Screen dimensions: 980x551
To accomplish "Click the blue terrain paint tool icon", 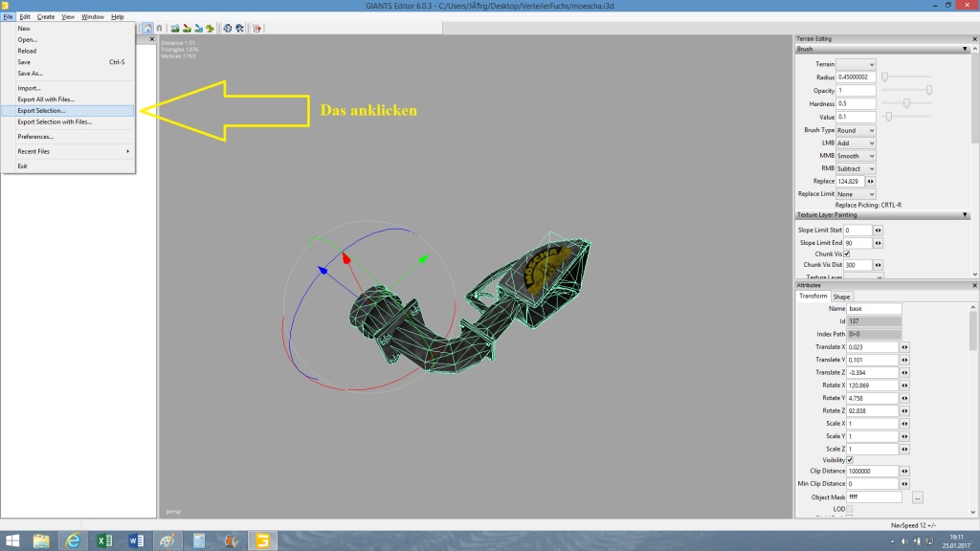I will point(198,29).
